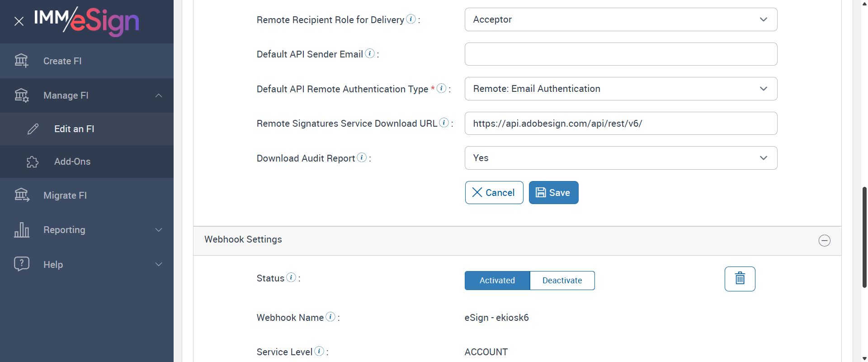Open Default API Remote Authentication Type dropdown
Image resolution: width=868 pixels, height=362 pixels.
click(621, 89)
